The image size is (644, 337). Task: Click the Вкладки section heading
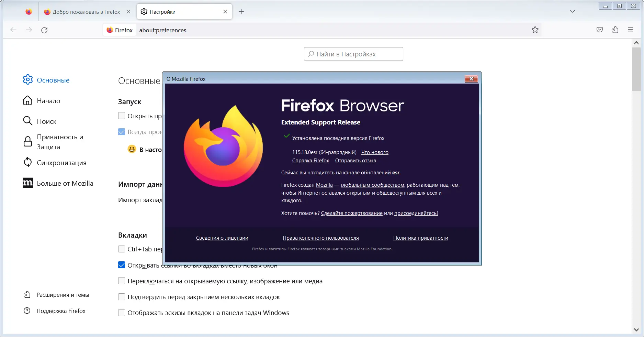[x=133, y=235]
